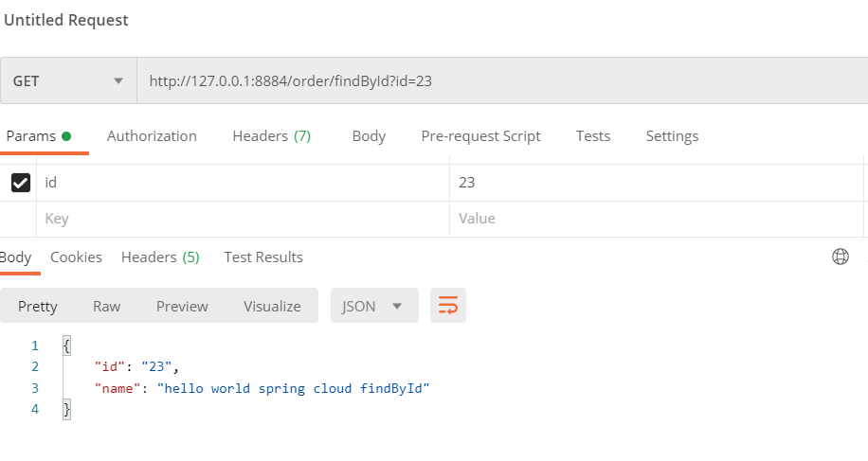The height and width of the screenshot is (461, 868).
Task: Open the Authorization tab
Action: tap(152, 136)
